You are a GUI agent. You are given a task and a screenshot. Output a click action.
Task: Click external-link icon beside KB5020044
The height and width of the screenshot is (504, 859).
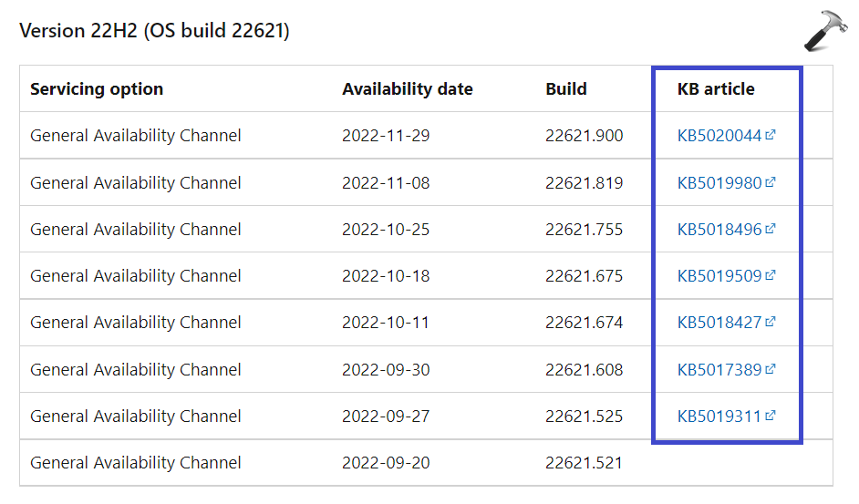coord(771,135)
